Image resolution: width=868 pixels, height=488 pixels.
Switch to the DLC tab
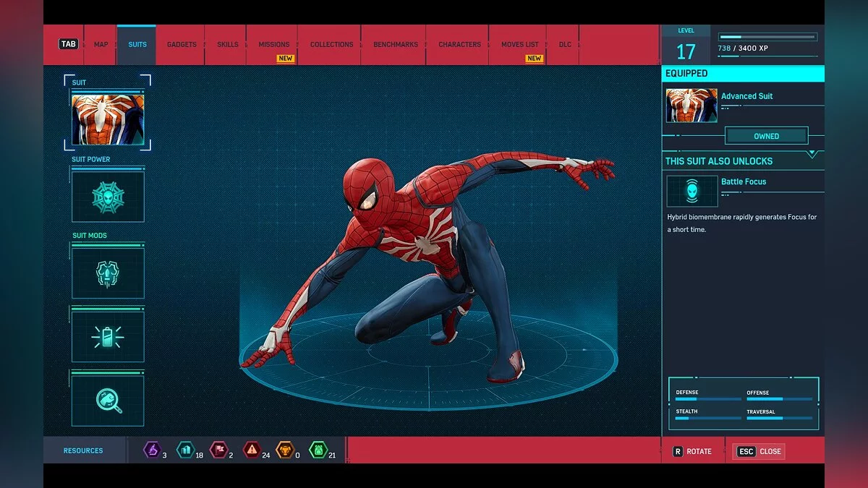pyautogui.click(x=565, y=44)
